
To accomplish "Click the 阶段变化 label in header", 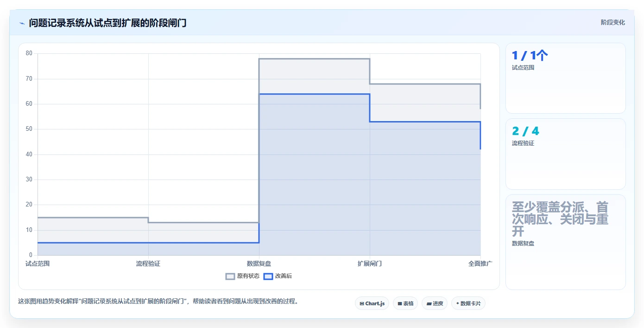I will pyautogui.click(x=613, y=22).
